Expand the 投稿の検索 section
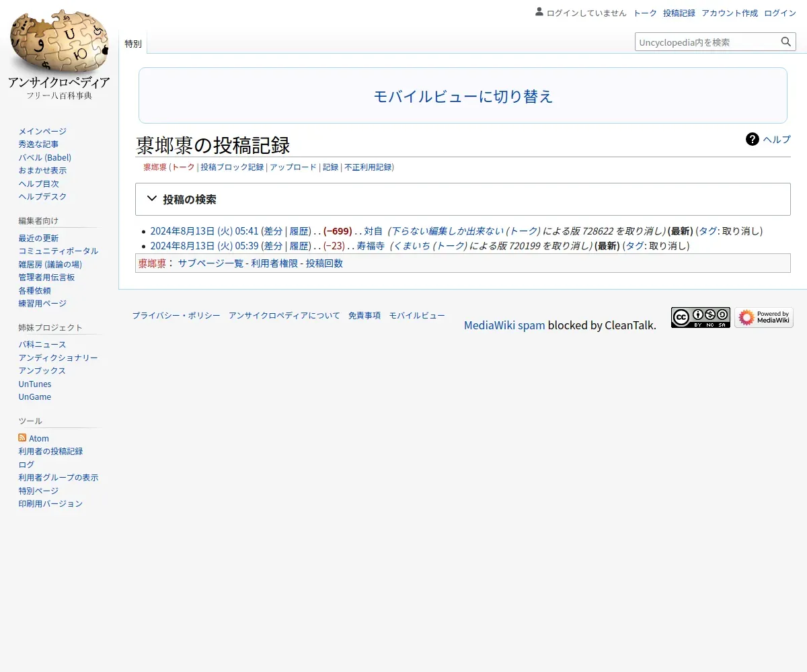The image size is (807, 672). [463, 199]
